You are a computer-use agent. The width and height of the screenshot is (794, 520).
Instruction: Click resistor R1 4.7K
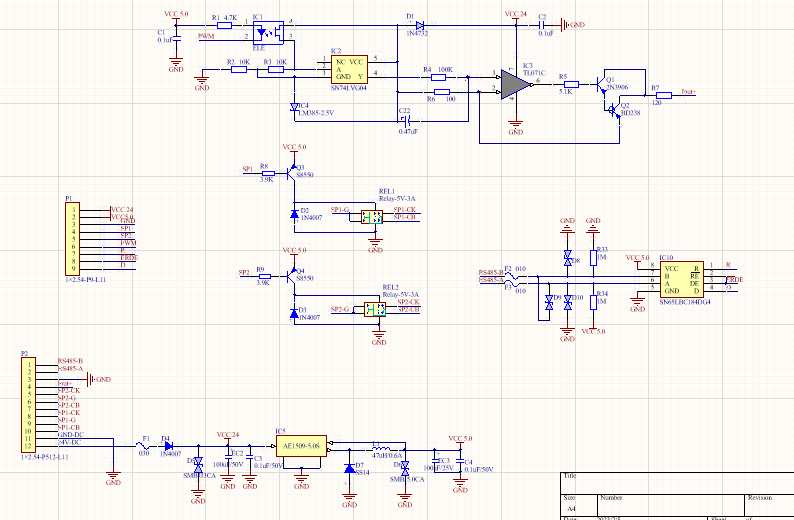click(224, 25)
